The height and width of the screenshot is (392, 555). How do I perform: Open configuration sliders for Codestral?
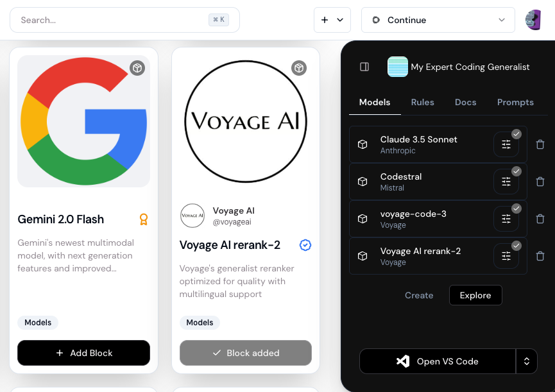[506, 182]
